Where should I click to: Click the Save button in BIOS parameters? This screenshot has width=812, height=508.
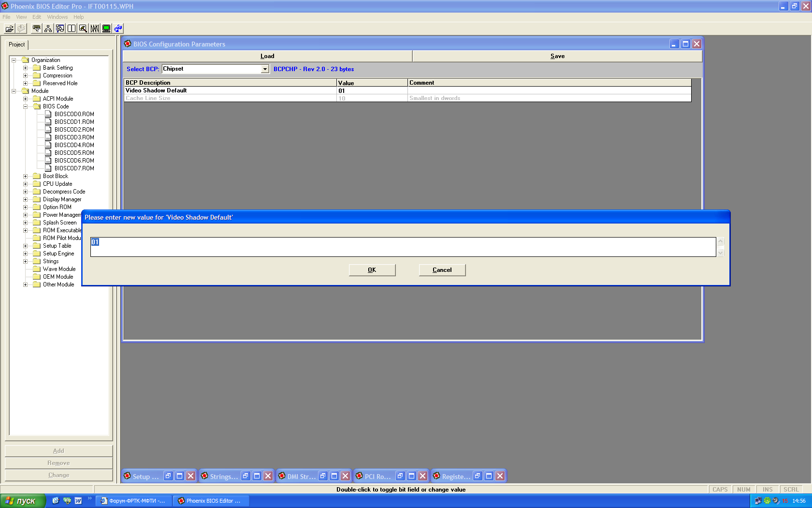(x=557, y=56)
